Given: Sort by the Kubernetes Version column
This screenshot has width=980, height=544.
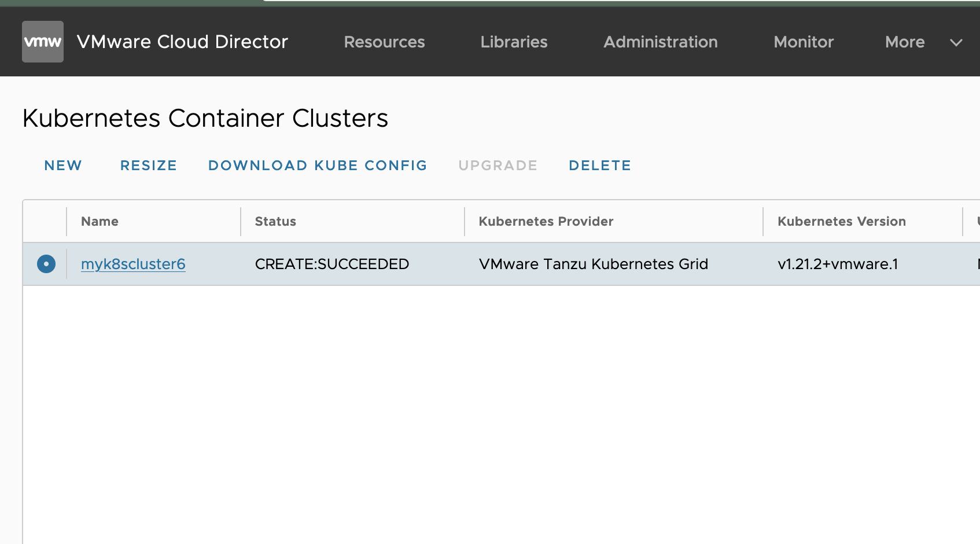Looking at the screenshot, I should pos(841,221).
